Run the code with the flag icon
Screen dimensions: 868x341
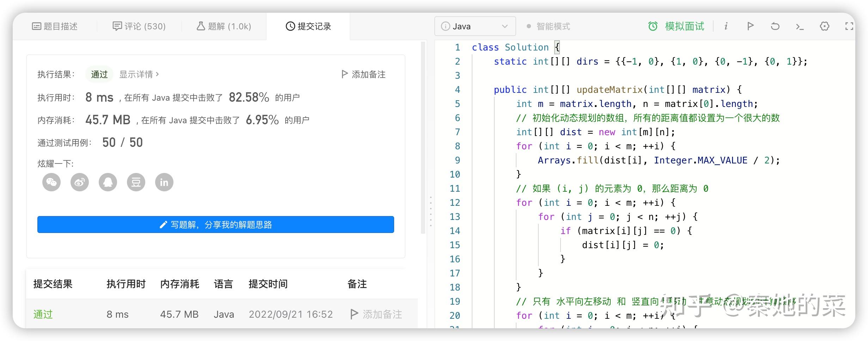coord(750,26)
